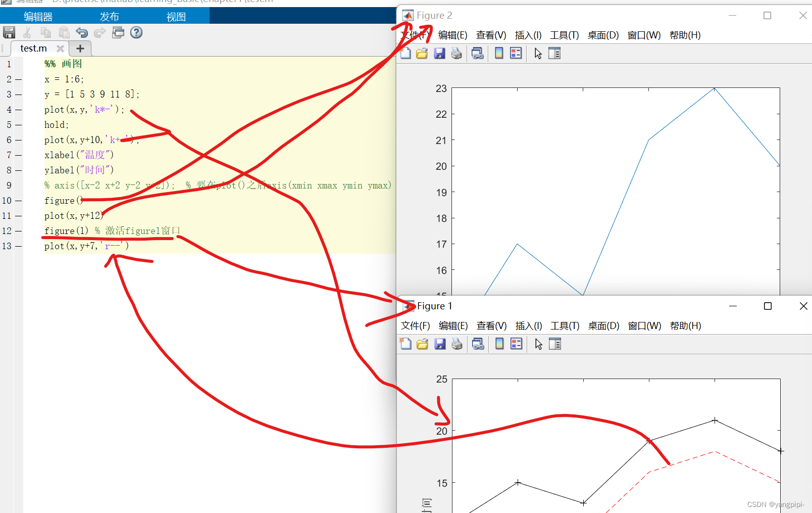Switch to the 编辑器 ribbon tab
812x513 pixels.
tap(38, 17)
